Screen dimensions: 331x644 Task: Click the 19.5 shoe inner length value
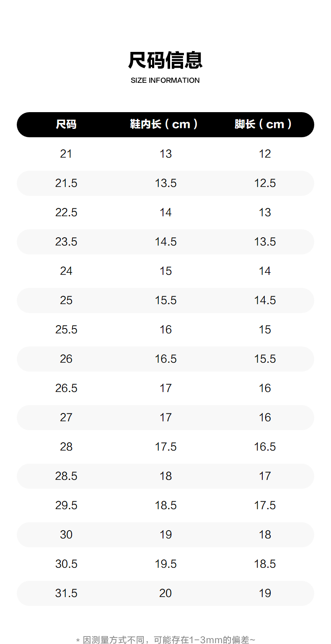[165, 564]
